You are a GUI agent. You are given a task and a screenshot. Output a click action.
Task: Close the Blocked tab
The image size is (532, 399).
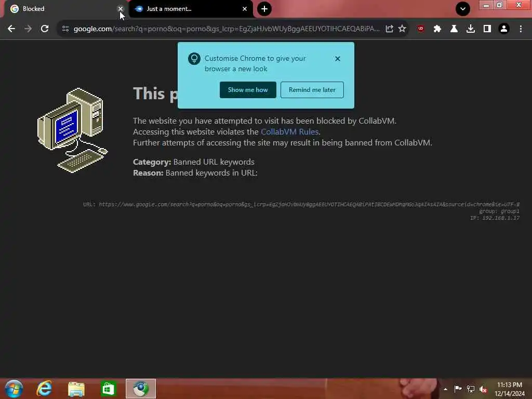[120, 9]
